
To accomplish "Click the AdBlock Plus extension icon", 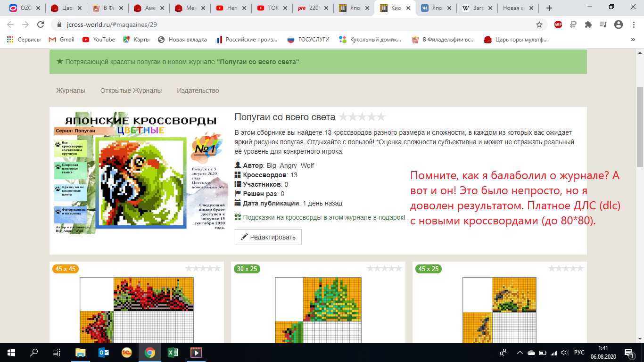I will pyautogui.click(x=558, y=25).
